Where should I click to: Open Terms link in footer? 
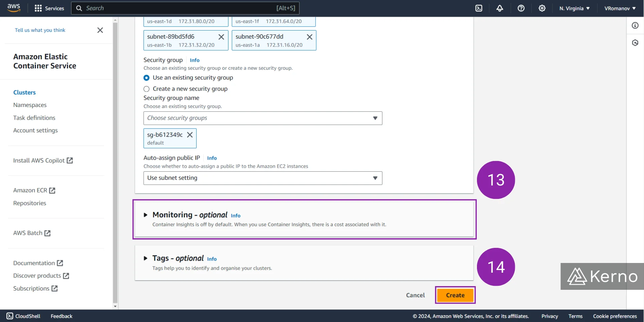[575, 316]
